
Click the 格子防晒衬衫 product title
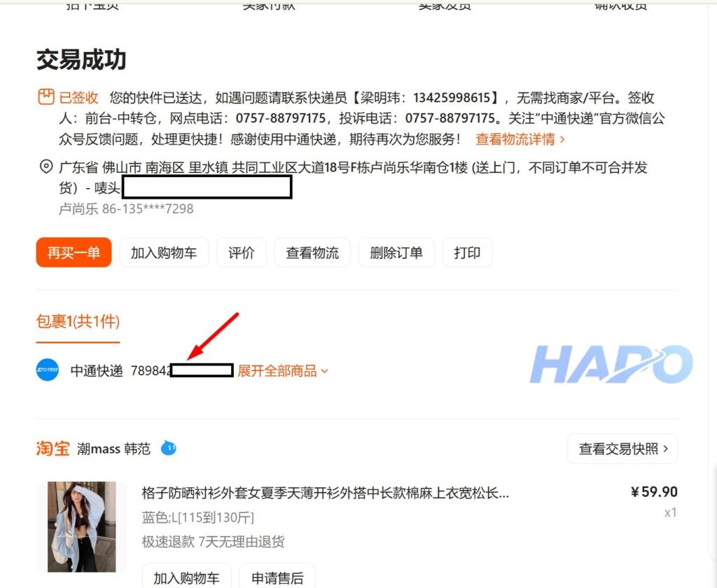[325, 493]
